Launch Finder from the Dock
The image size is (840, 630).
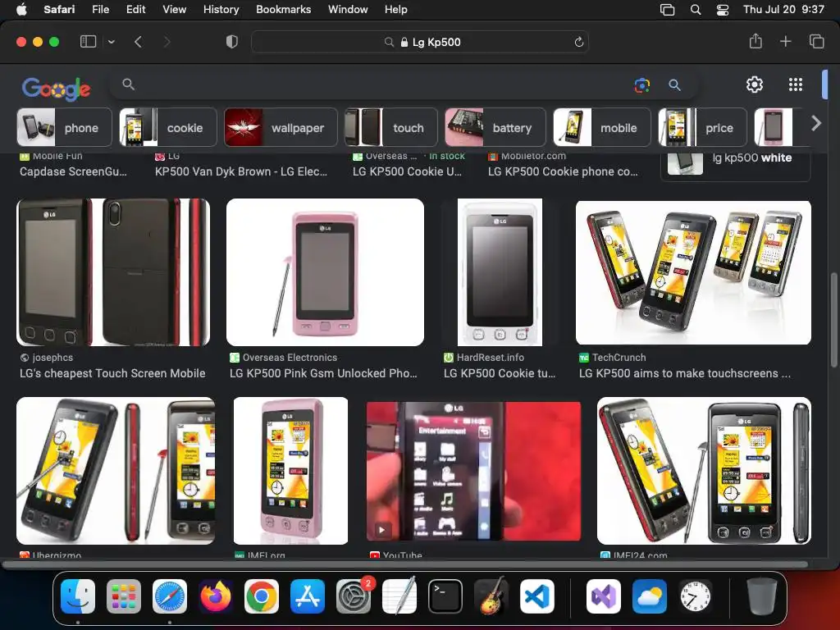(x=78, y=596)
